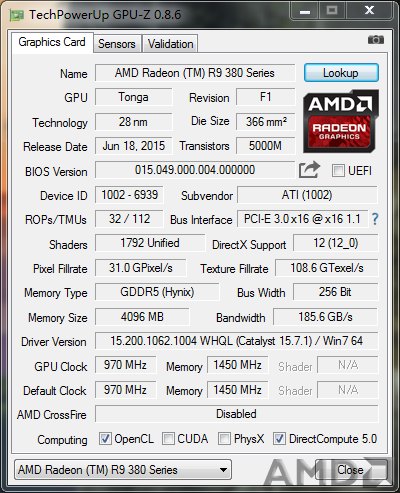This screenshot has height=493, width=400.
Task: Click GPU Clock row Memory '1450 MHz'
Action: click(237, 365)
